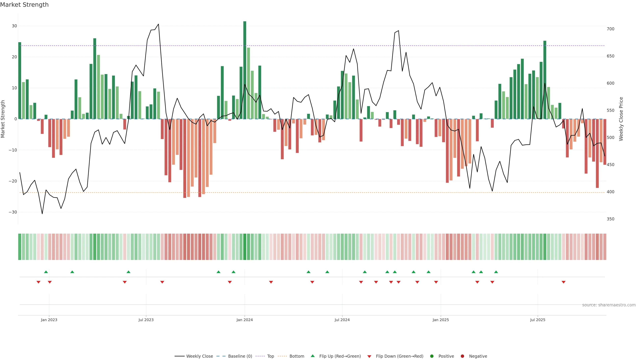Click the green Flip Up triangle in the legend

[x=312, y=356]
